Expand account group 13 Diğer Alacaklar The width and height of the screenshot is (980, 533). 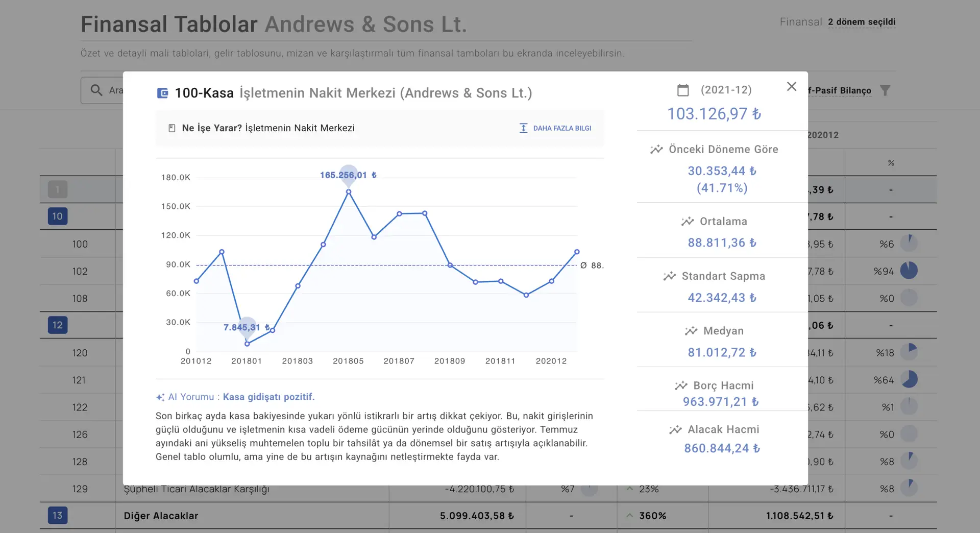tap(57, 516)
